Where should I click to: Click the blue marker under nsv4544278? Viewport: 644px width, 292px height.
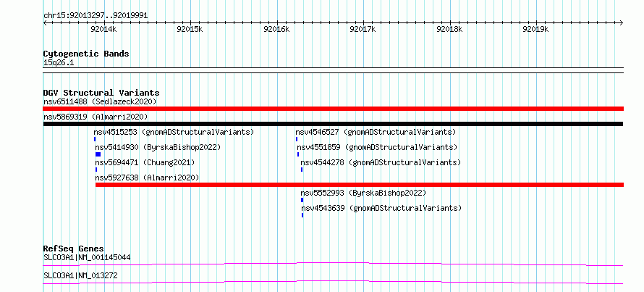[302, 170]
